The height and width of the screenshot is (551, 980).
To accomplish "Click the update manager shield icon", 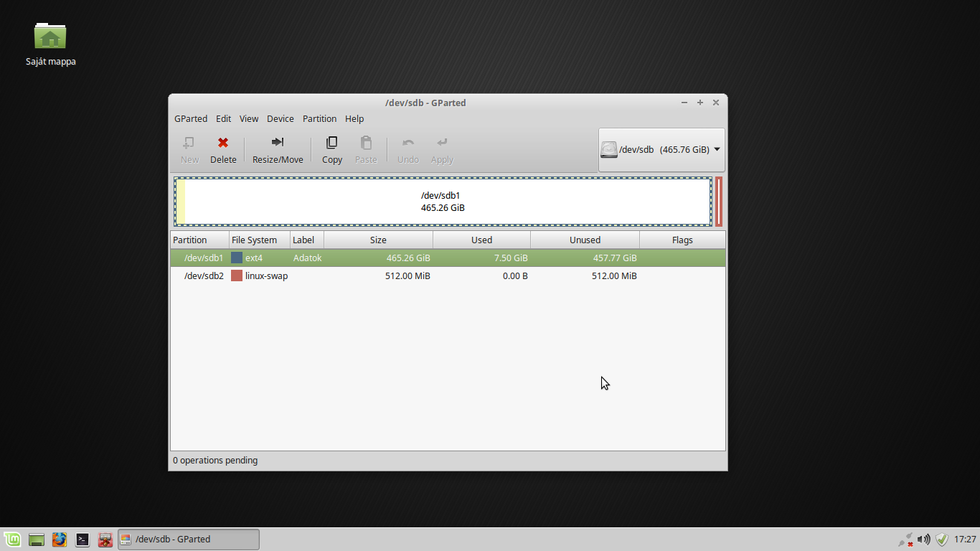I will coord(942,540).
